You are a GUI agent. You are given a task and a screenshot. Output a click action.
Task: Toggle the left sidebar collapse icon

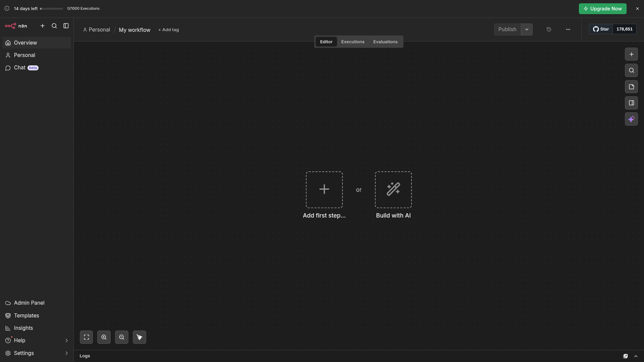[66, 26]
